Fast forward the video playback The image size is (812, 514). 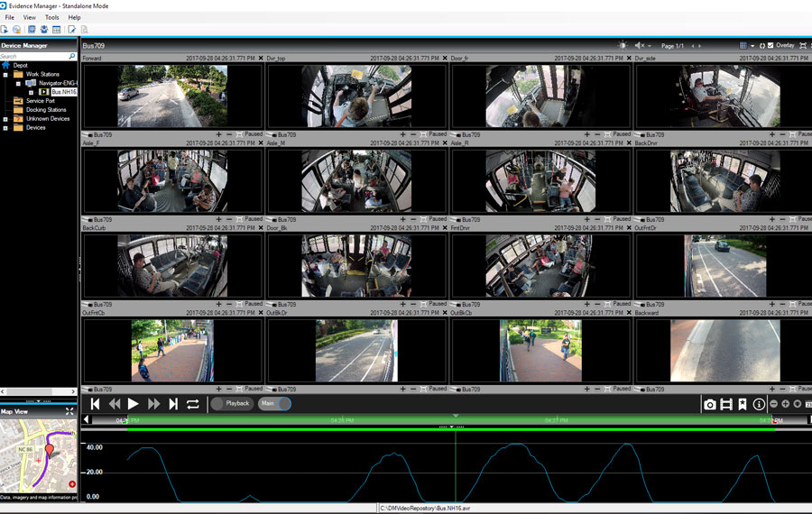tap(153, 404)
